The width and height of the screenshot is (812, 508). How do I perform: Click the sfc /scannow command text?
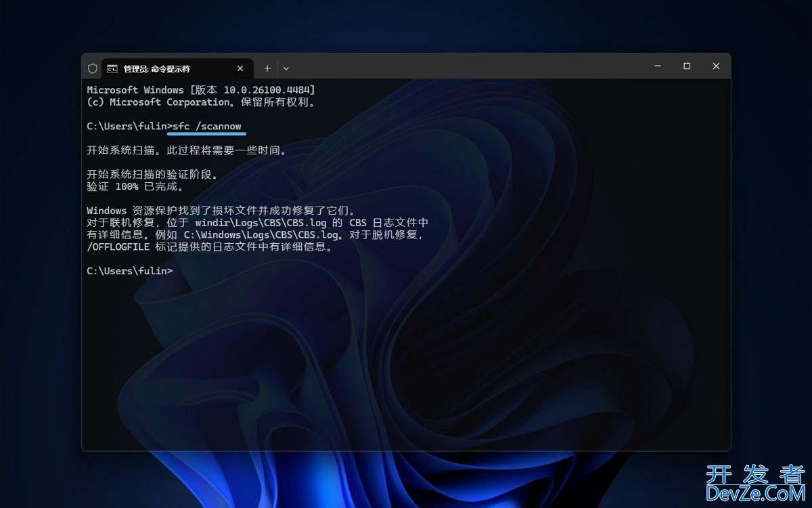click(x=207, y=127)
